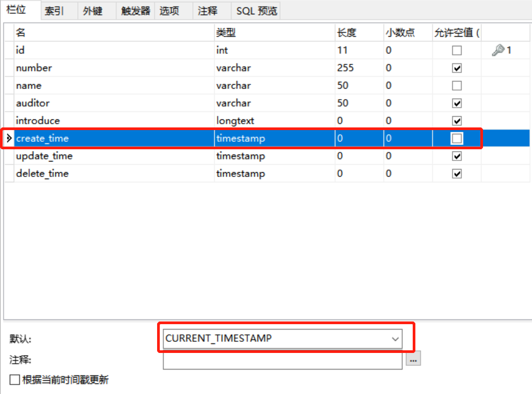Uncheck allow-null for auditor row
532x394 pixels.
[x=457, y=103]
